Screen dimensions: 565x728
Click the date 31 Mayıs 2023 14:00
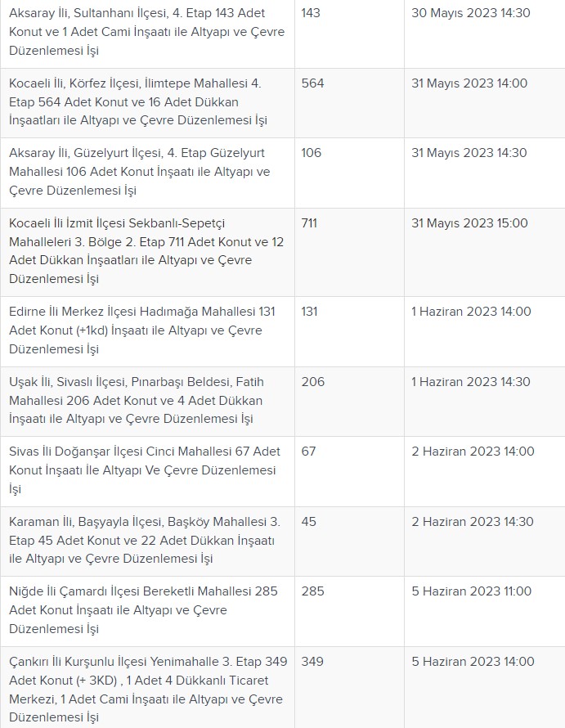[469, 83]
